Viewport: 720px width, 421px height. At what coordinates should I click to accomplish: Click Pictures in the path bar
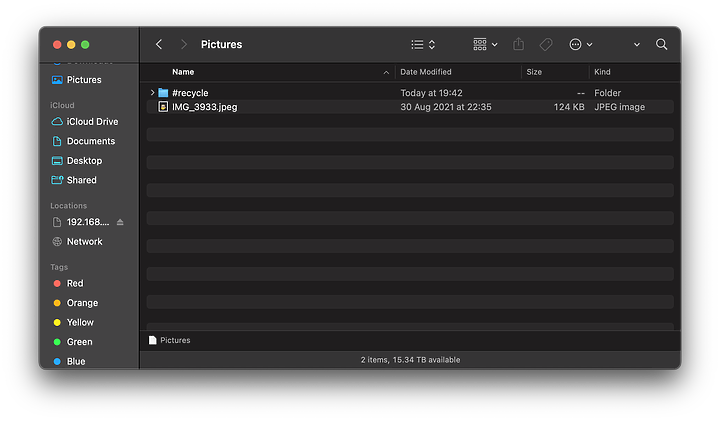coord(175,340)
